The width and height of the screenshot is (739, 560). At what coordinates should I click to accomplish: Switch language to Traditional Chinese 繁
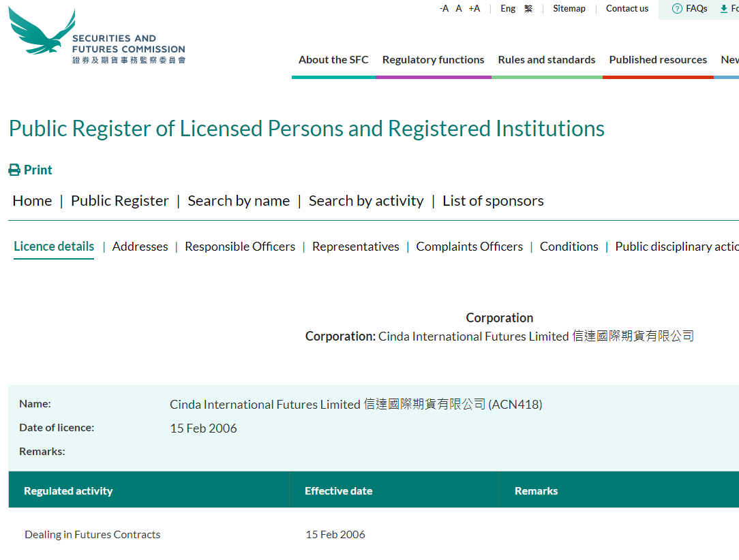(x=528, y=8)
